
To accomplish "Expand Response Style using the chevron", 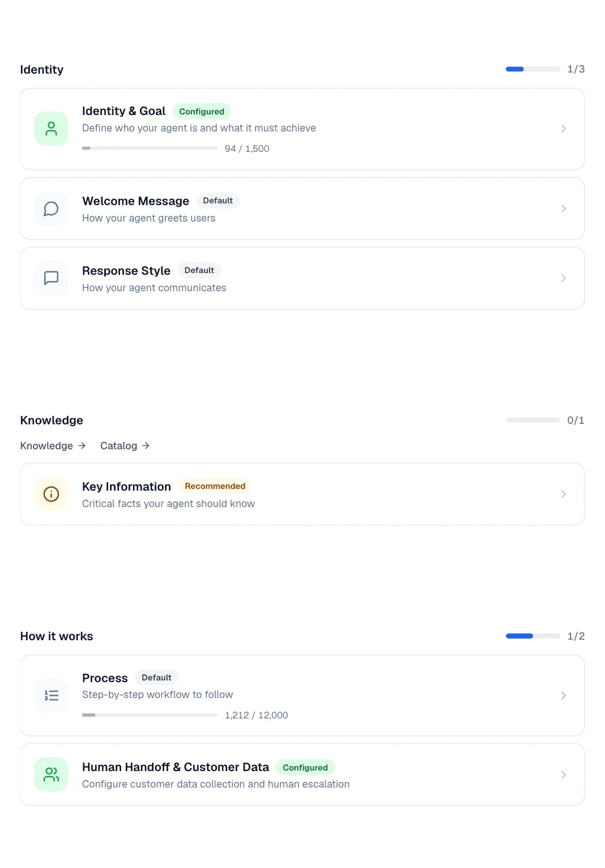I will [563, 278].
